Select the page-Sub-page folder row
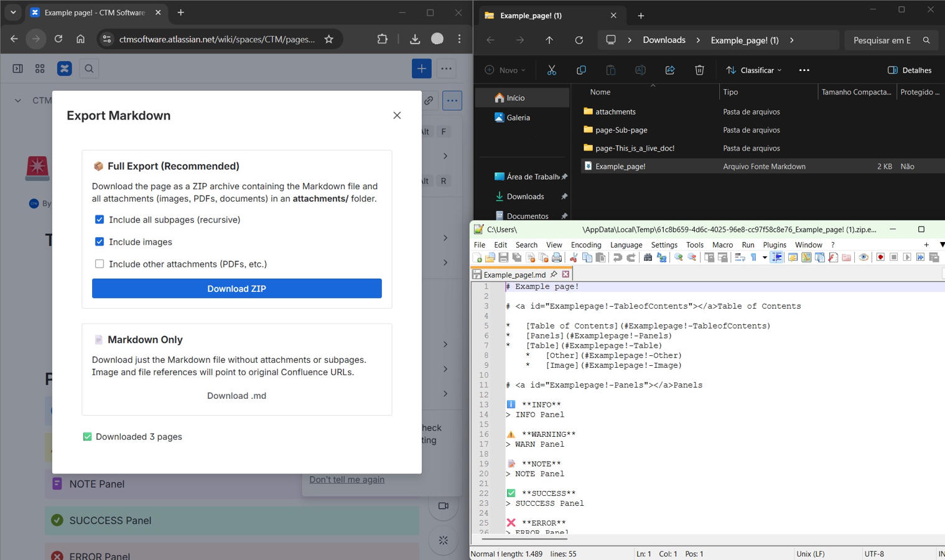 [762, 130]
